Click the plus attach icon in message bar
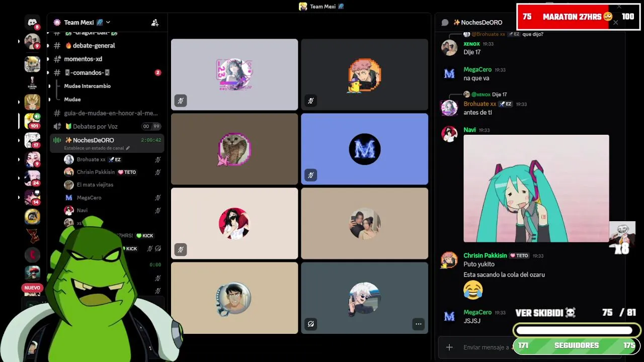This screenshot has height=362, width=644. [x=449, y=347]
